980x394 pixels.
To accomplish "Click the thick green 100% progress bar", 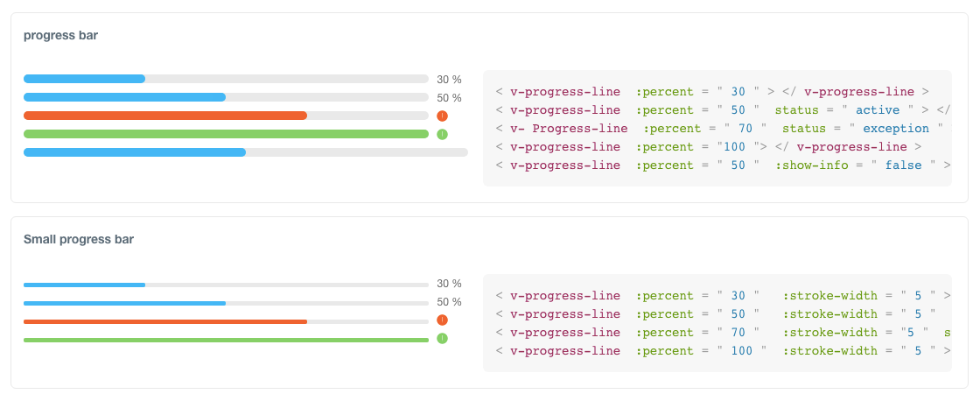I will pyautogui.click(x=226, y=134).
